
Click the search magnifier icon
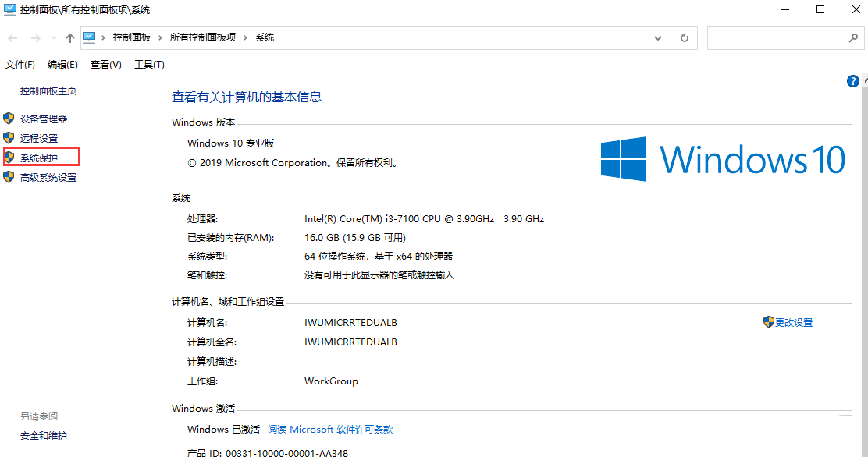854,38
